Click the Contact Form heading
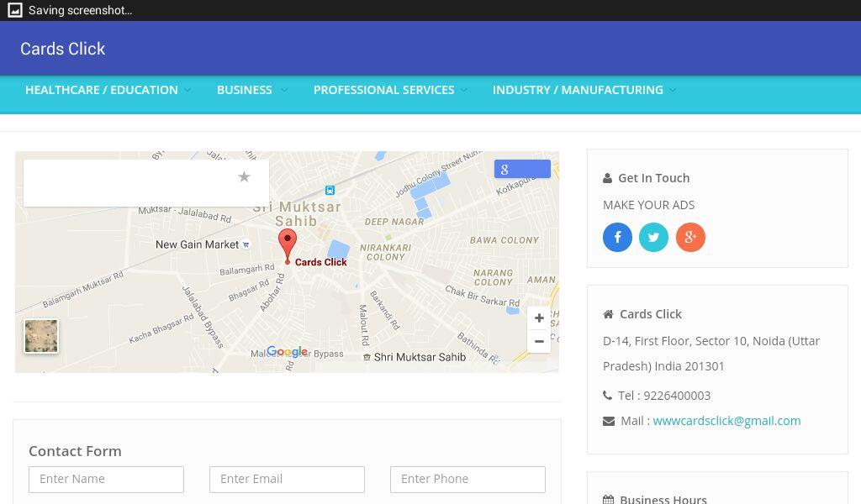This screenshot has height=504, width=861. pyautogui.click(x=75, y=451)
